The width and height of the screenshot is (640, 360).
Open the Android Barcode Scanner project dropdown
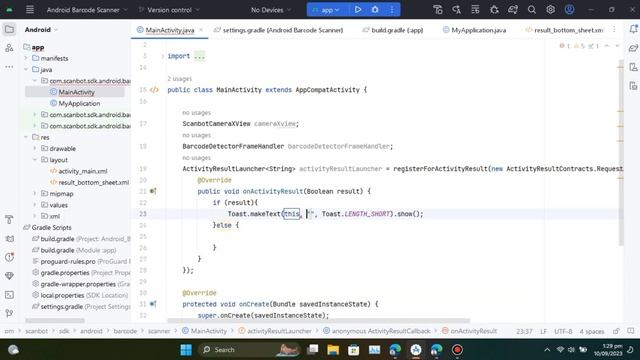pyautogui.click(x=87, y=10)
